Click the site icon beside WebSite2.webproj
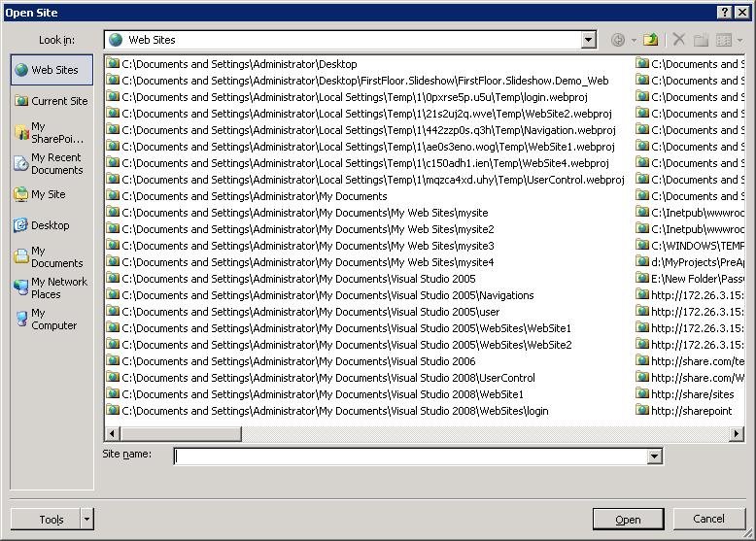This screenshot has height=541, width=756. click(x=113, y=113)
